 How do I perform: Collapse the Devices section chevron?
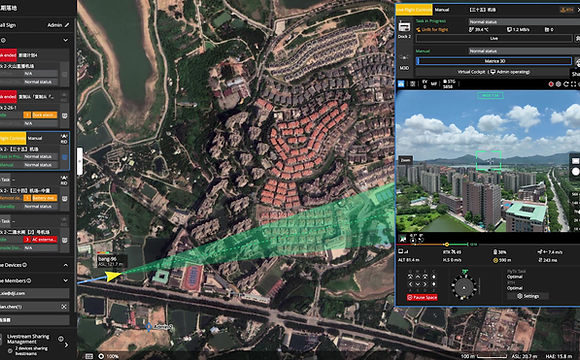(x=65, y=265)
